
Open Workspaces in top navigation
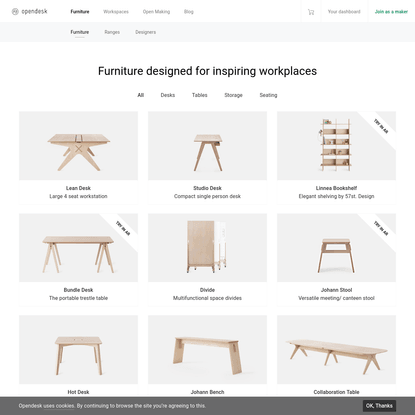(x=116, y=12)
